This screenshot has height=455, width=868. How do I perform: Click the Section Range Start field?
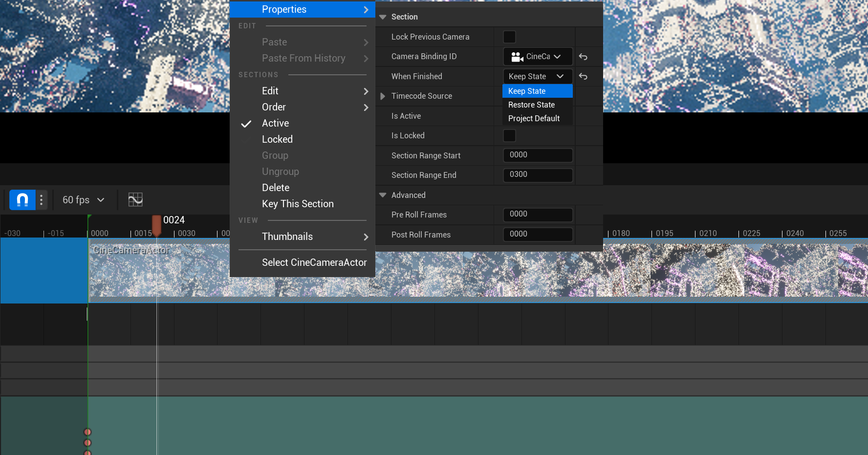pos(538,155)
